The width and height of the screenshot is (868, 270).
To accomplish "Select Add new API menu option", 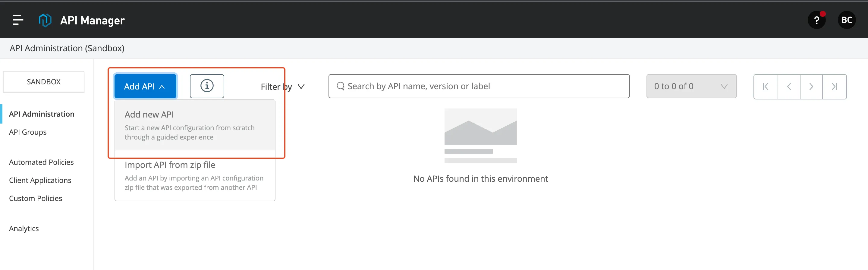I will pyautogui.click(x=195, y=125).
